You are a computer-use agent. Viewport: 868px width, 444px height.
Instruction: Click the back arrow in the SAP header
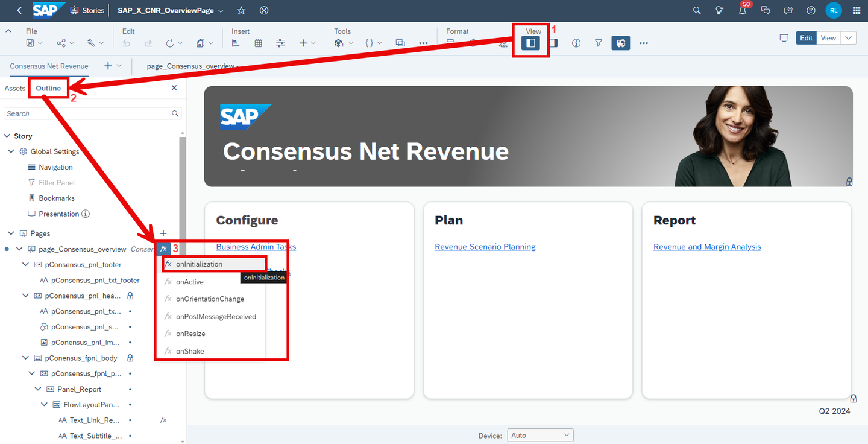(19, 10)
